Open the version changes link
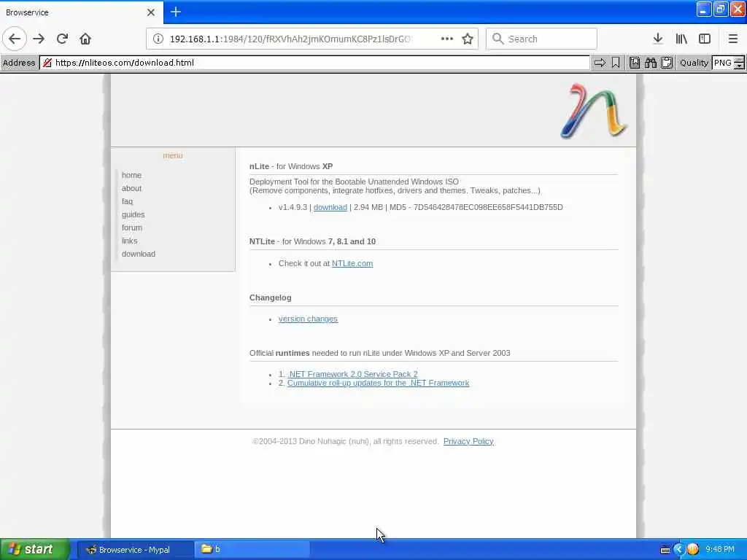Screen dimensions: 747x560 (x=308, y=319)
